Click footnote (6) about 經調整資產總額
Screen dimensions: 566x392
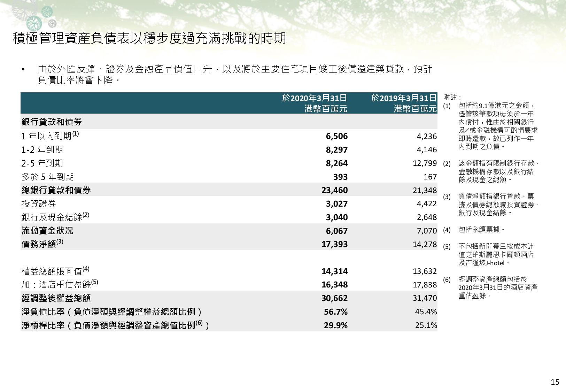[x=490, y=288]
